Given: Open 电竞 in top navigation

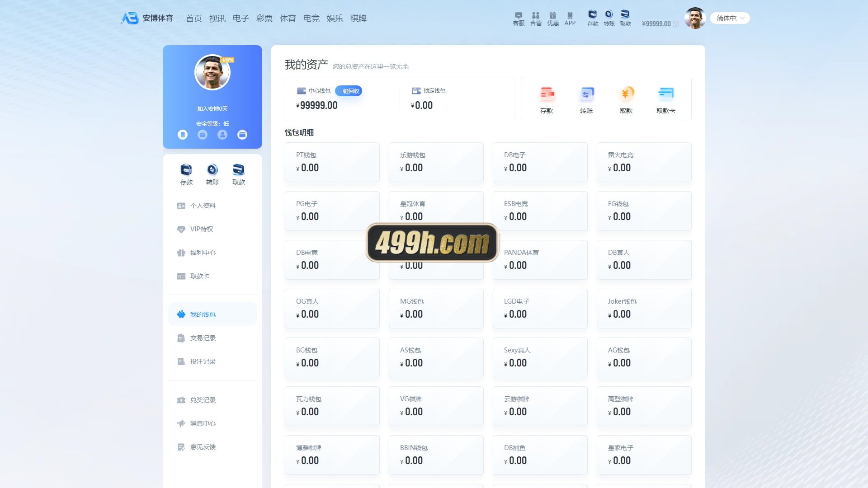Looking at the screenshot, I should 311,19.
